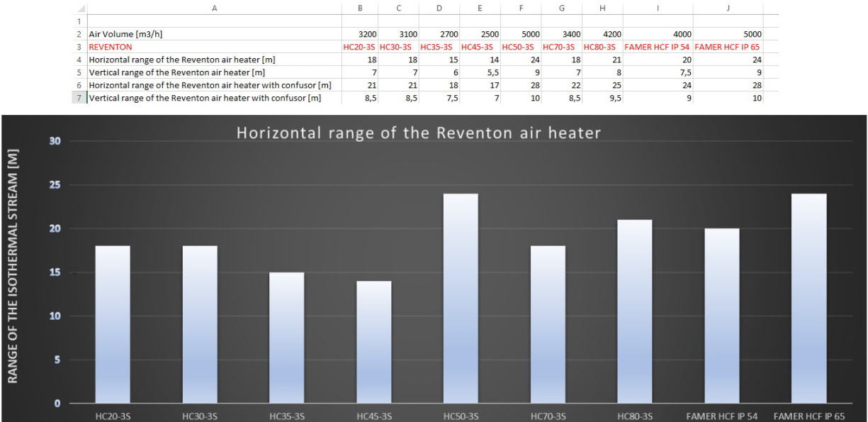Click the HC45-3S bar in the chart
Image resolution: width=868 pixels, height=422 pixels.
click(373, 343)
